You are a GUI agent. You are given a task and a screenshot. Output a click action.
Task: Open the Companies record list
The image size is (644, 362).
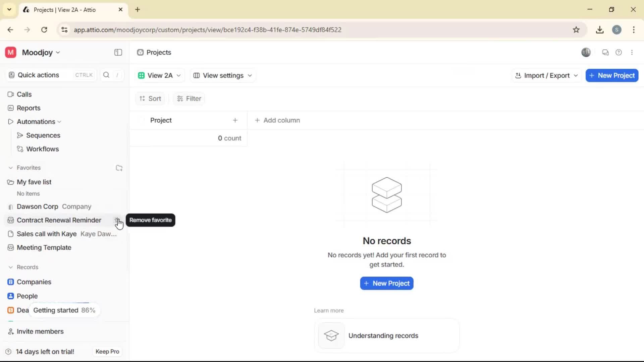point(34,282)
